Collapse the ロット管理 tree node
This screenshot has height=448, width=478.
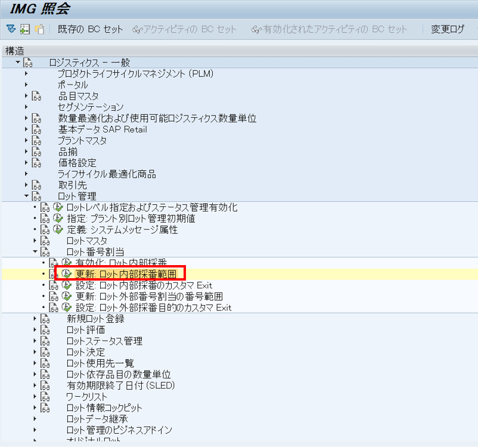26,196
